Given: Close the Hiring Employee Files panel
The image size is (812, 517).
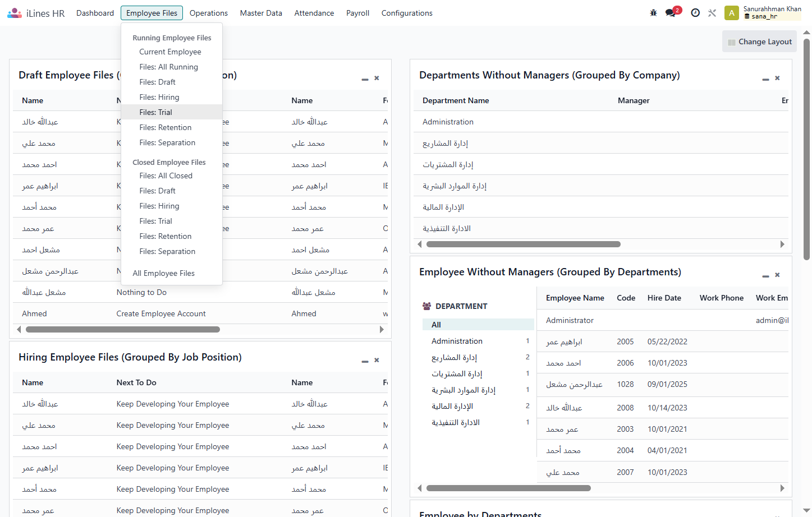Looking at the screenshot, I should 377,360.
